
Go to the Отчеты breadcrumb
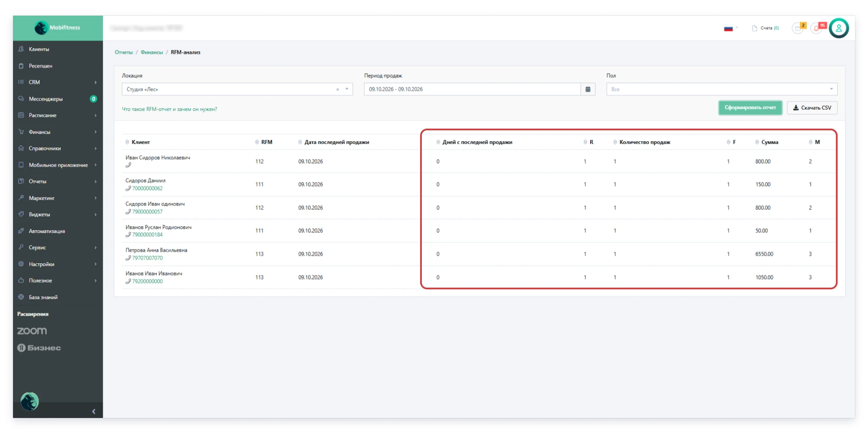coord(124,52)
